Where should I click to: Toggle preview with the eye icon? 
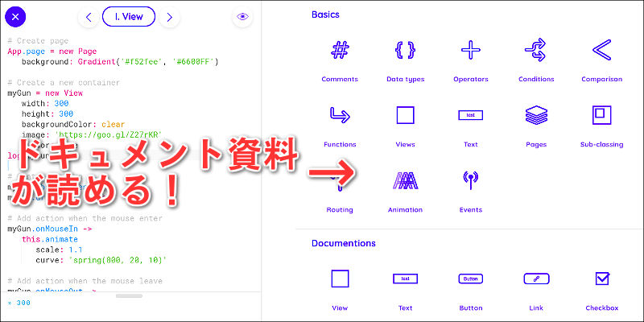tap(242, 17)
